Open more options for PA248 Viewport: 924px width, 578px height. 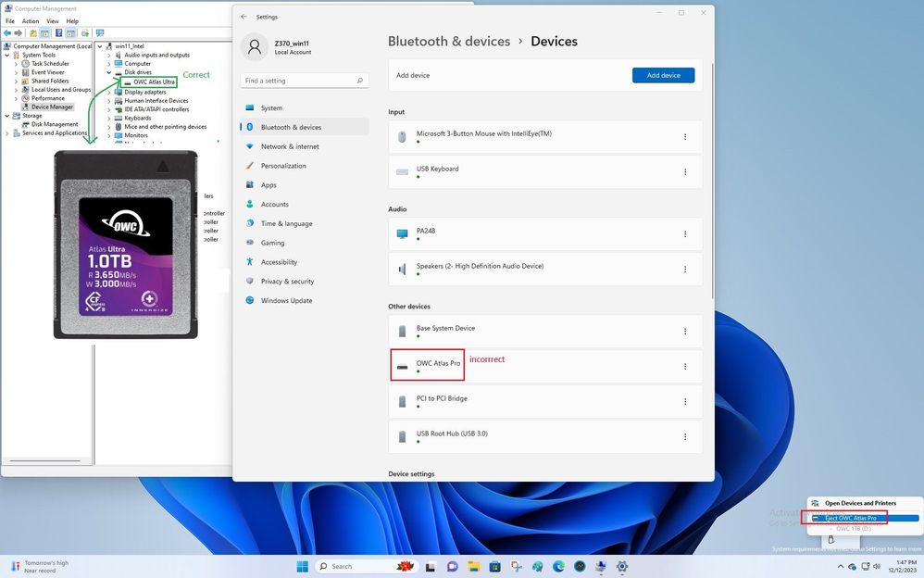click(x=685, y=234)
